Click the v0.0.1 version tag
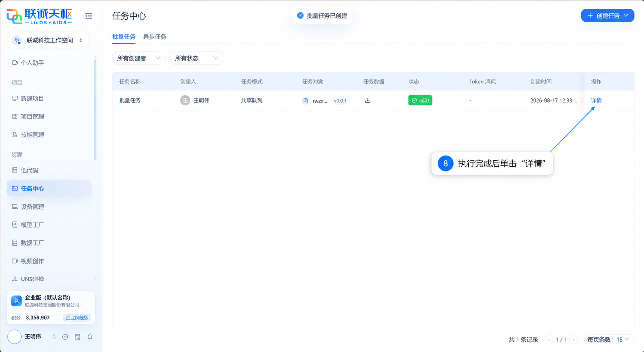The height and width of the screenshot is (352, 644). click(340, 101)
